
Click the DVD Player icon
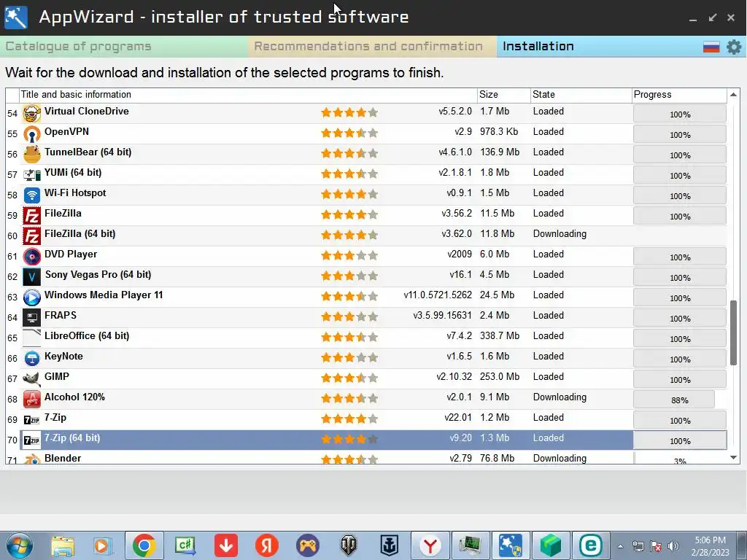[32, 257]
